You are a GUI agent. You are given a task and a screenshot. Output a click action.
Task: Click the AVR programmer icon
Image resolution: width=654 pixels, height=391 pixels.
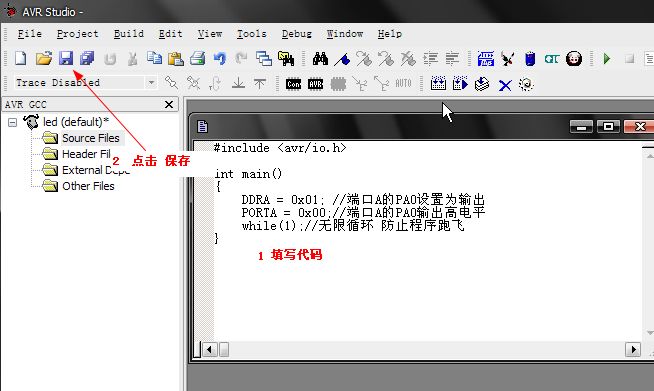pos(315,84)
